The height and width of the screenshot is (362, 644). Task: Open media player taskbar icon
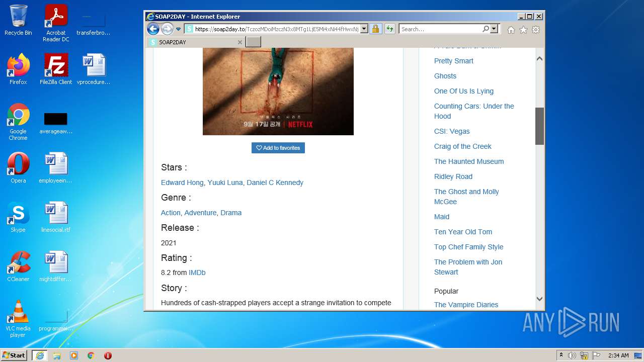[x=74, y=355]
